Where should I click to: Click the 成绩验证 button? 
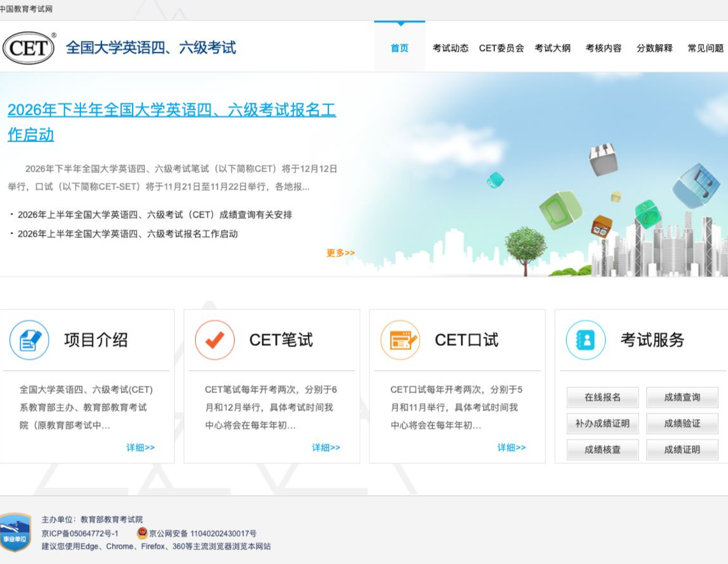click(x=682, y=423)
